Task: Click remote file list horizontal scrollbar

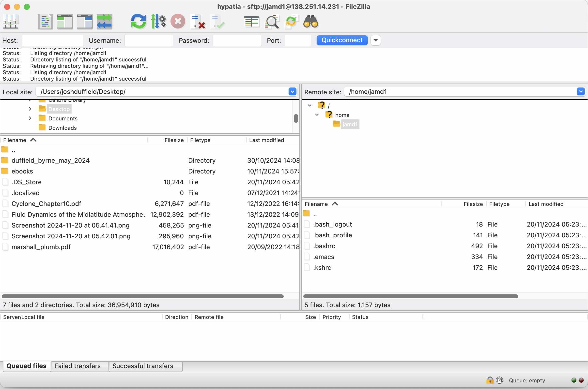Action: [x=410, y=296]
